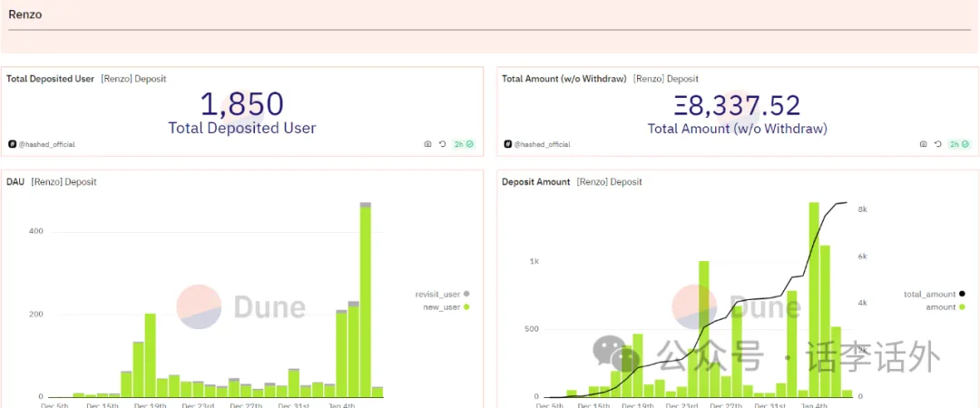980x408 pixels.
Task: Click hashed_official avatar icon on Total Amount card
Action: tap(507, 144)
